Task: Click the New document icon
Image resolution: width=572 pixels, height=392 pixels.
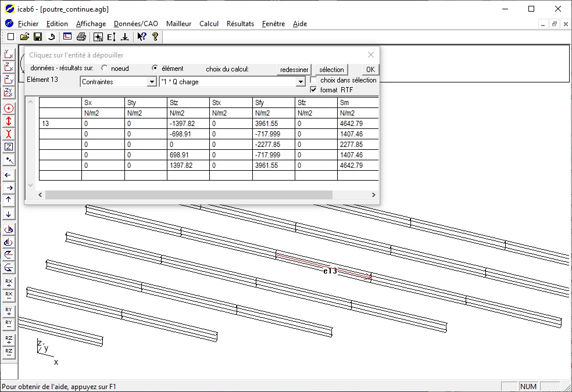Action: point(10,37)
